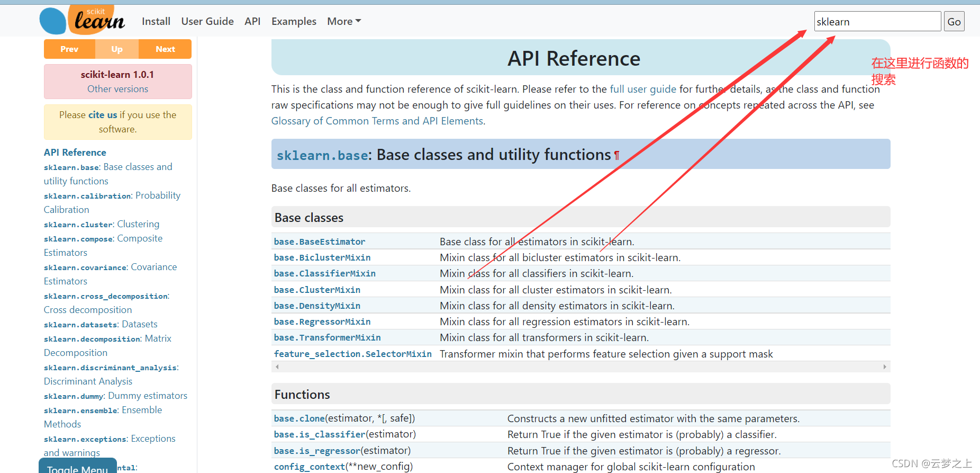Click the Base classes section header
Viewport: 980px width, 473px height.
[580, 217]
